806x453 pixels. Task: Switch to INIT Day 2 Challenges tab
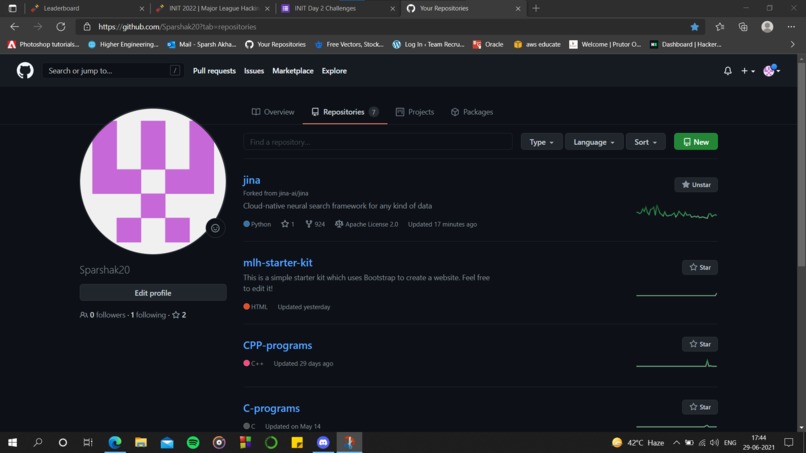pos(337,8)
